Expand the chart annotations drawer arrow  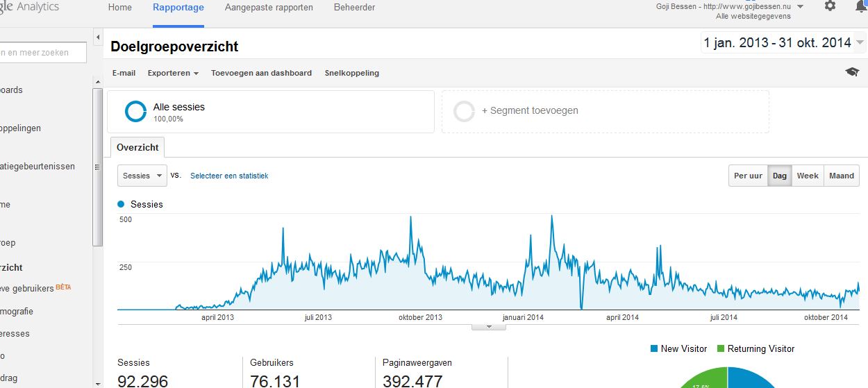point(489,326)
